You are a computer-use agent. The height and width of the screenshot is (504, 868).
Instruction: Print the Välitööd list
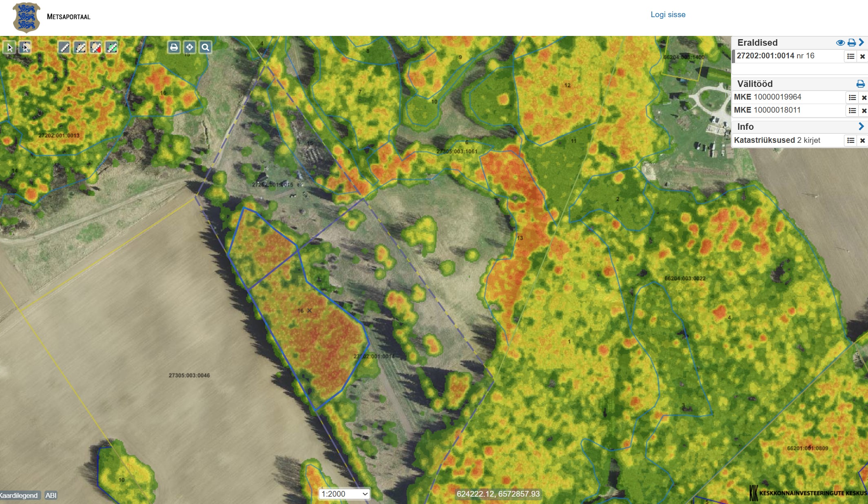pyautogui.click(x=860, y=84)
